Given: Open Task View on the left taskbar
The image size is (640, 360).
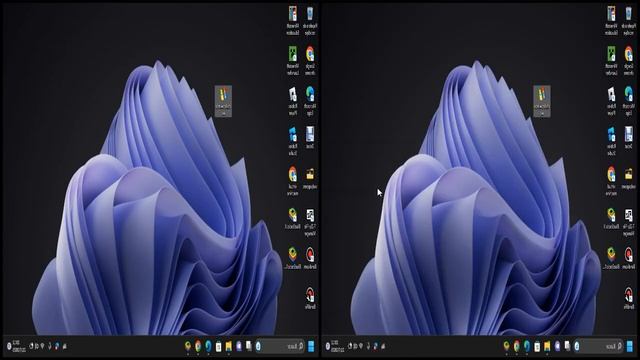Looking at the screenshot, I should pos(249,347).
